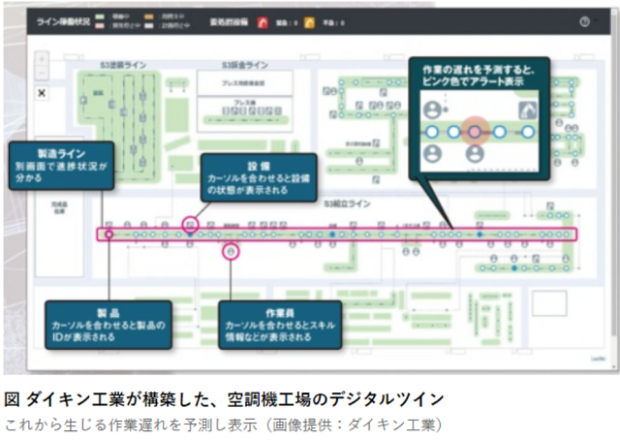Click the magenta-circled worker icon below assembly line

(x=231, y=251)
